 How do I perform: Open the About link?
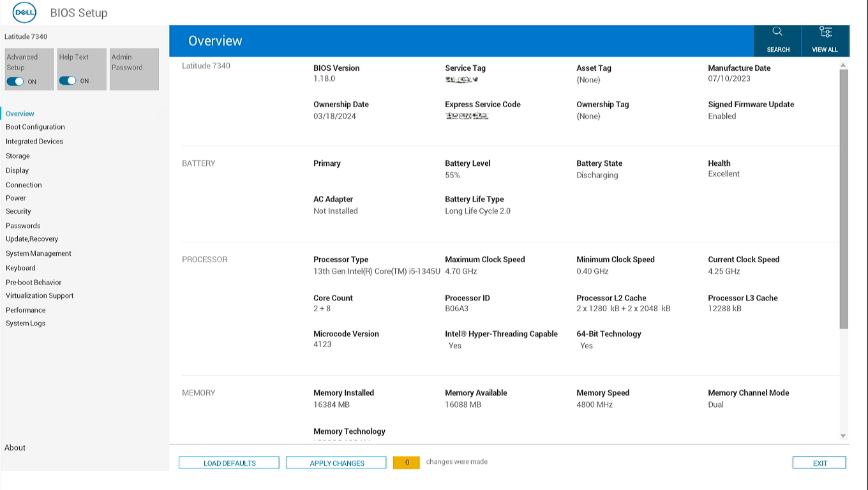click(15, 447)
